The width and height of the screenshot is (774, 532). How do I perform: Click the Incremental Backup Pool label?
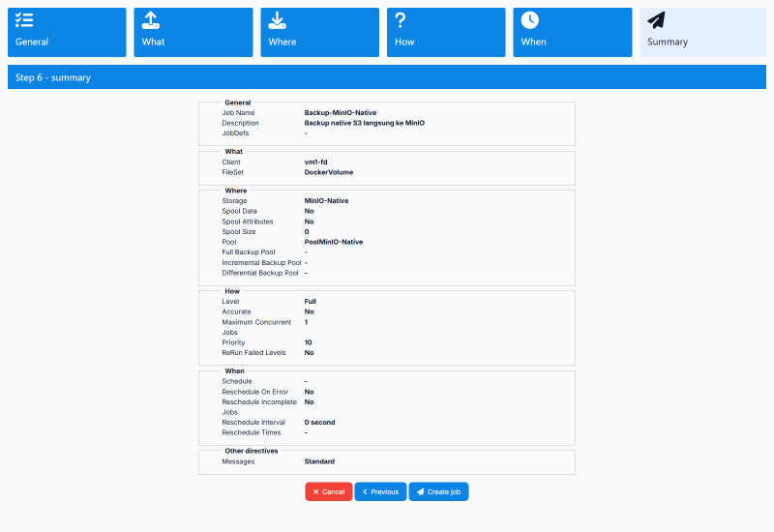coord(261,262)
